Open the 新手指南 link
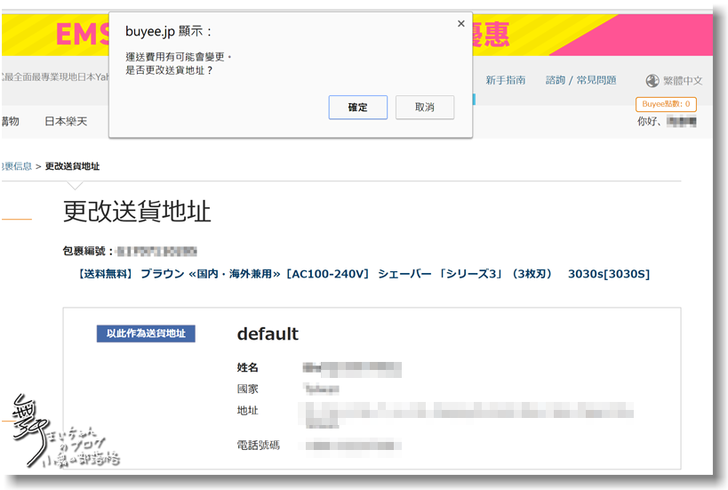Image resolution: width=728 pixels, height=490 pixels. 505,80
